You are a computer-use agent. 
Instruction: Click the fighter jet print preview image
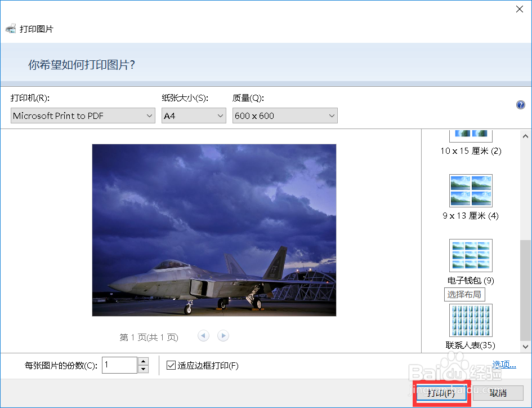pos(214,230)
